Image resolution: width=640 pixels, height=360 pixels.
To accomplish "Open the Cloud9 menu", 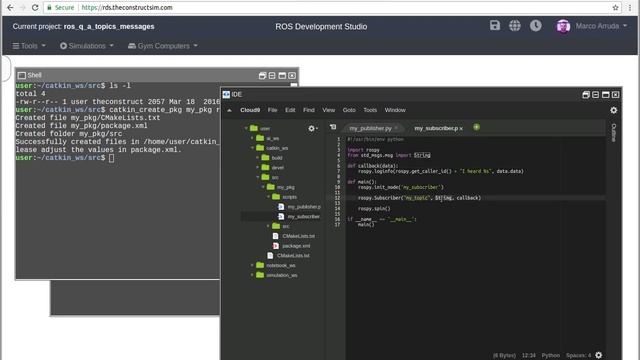I will [x=250, y=110].
